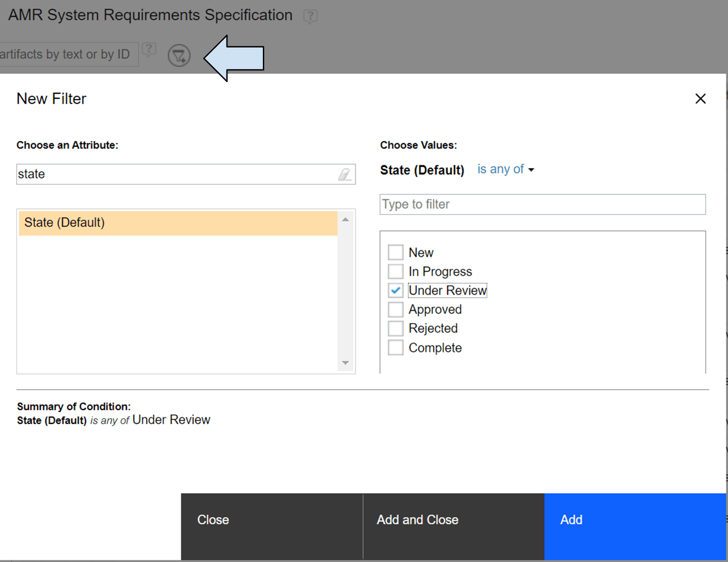The height and width of the screenshot is (562, 728).
Task: Click help icon beside specification title
Action: (x=310, y=16)
